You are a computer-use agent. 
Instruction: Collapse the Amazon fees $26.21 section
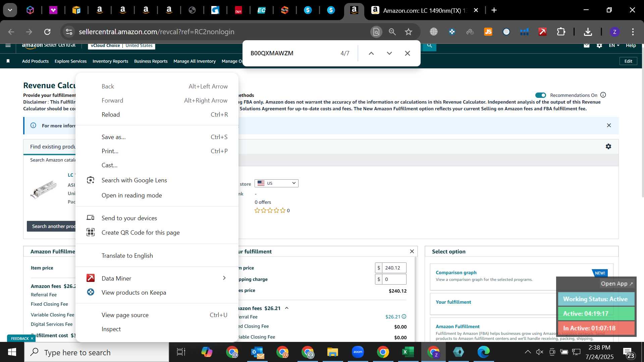pos(286,308)
